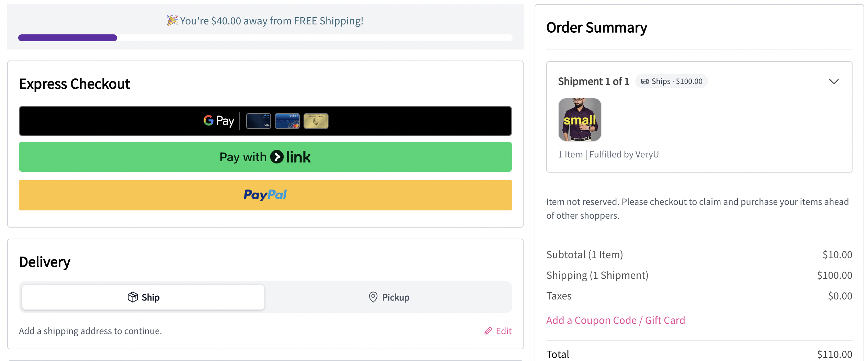This screenshot has width=868, height=361.
Task: Pay with the PayPal button
Action: pyautogui.click(x=265, y=195)
